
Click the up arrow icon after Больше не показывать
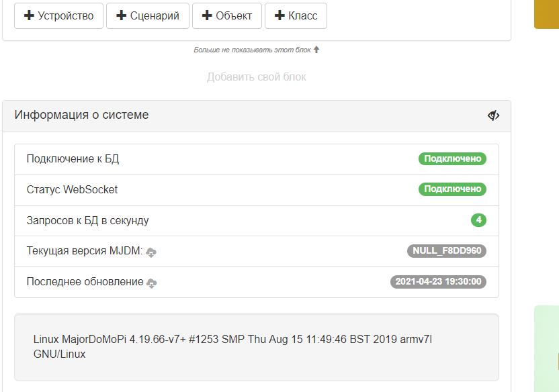tap(316, 50)
